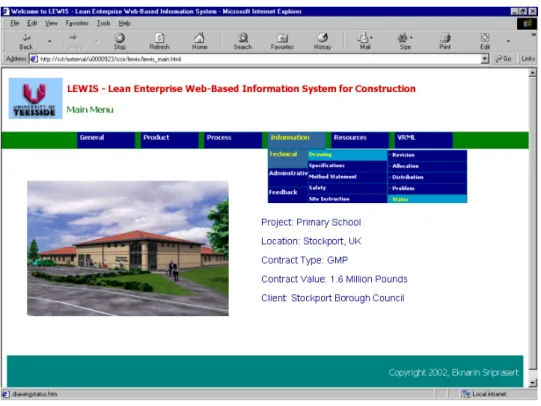The width and height of the screenshot is (541, 406).
Task: Select the Information navigation tab
Action: [x=296, y=140]
